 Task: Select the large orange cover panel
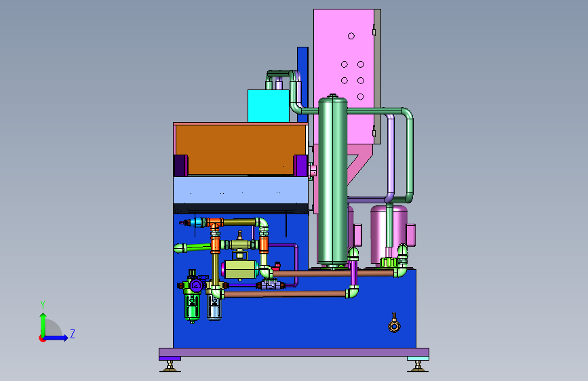tap(240, 150)
